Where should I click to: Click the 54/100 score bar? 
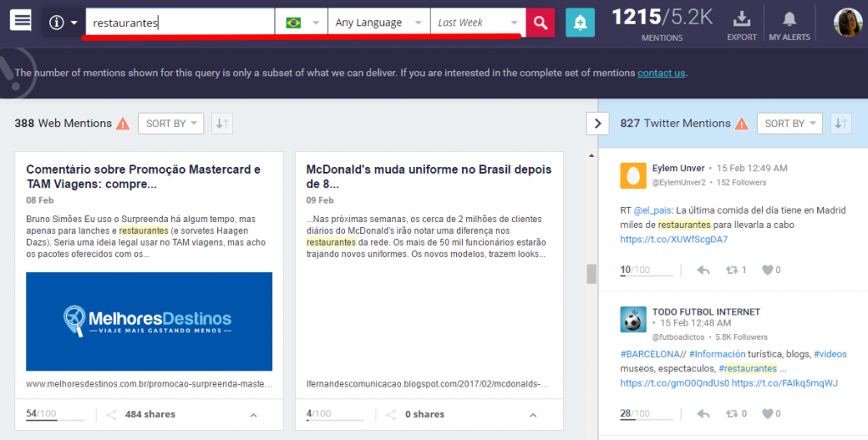(55, 415)
